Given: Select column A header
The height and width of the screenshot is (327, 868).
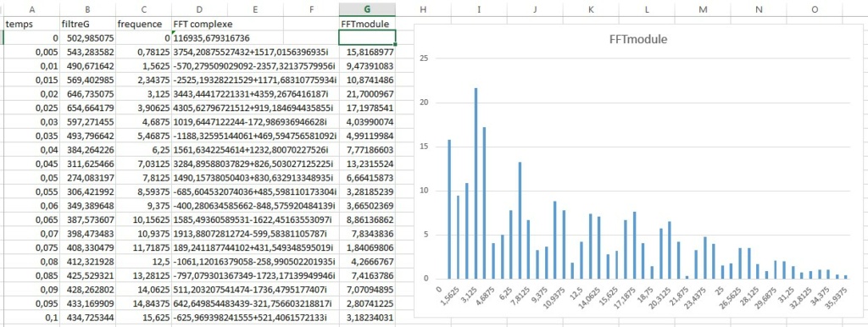Looking at the screenshot, I should point(31,9).
